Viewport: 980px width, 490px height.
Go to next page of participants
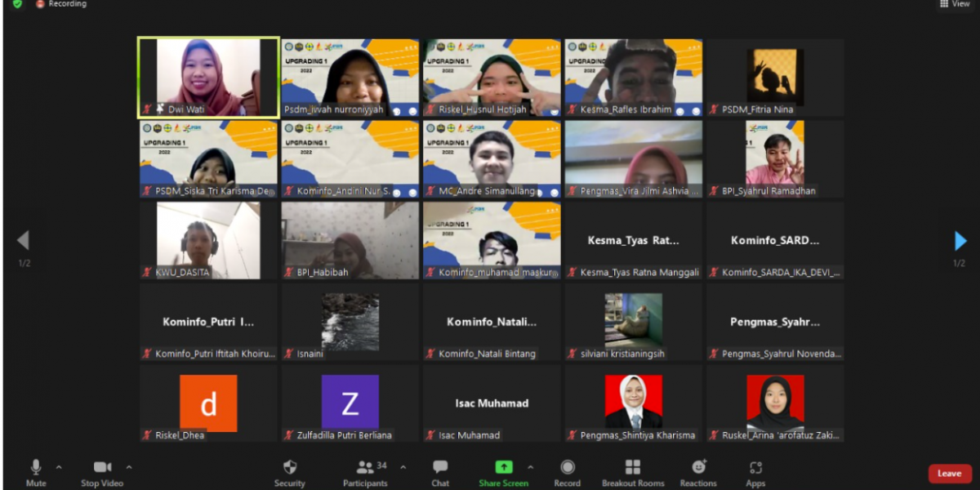pyautogui.click(x=960, y=241)
